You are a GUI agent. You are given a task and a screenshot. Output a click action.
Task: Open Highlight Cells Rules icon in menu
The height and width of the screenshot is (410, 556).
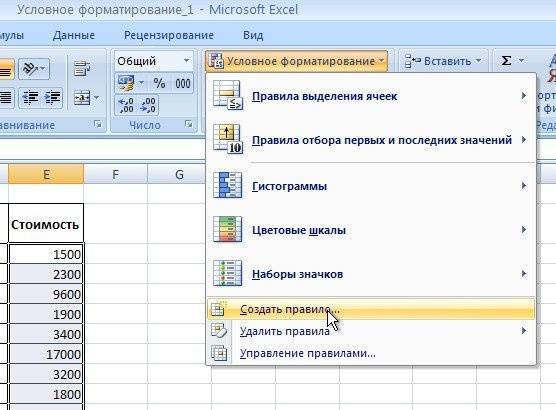coord(228,95)
